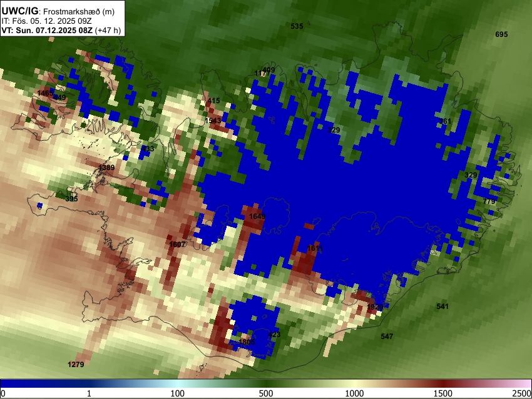Click the map value 1805

click(247, 341)
